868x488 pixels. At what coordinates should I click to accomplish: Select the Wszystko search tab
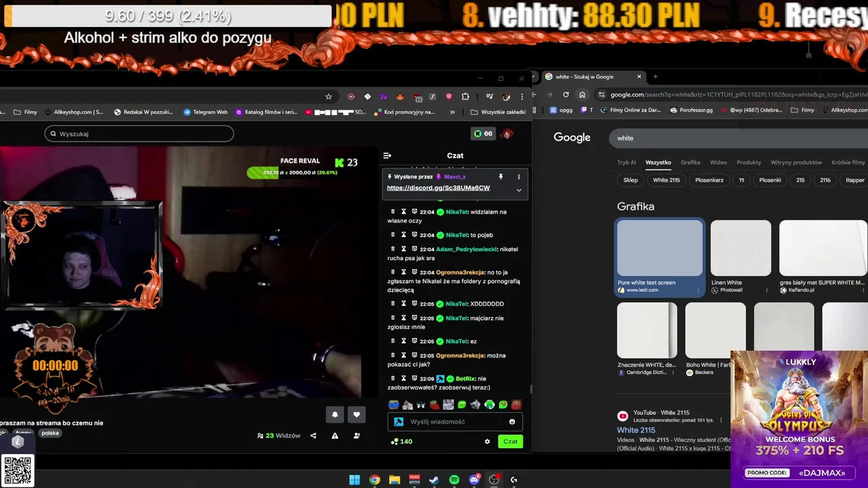[658, 163]
